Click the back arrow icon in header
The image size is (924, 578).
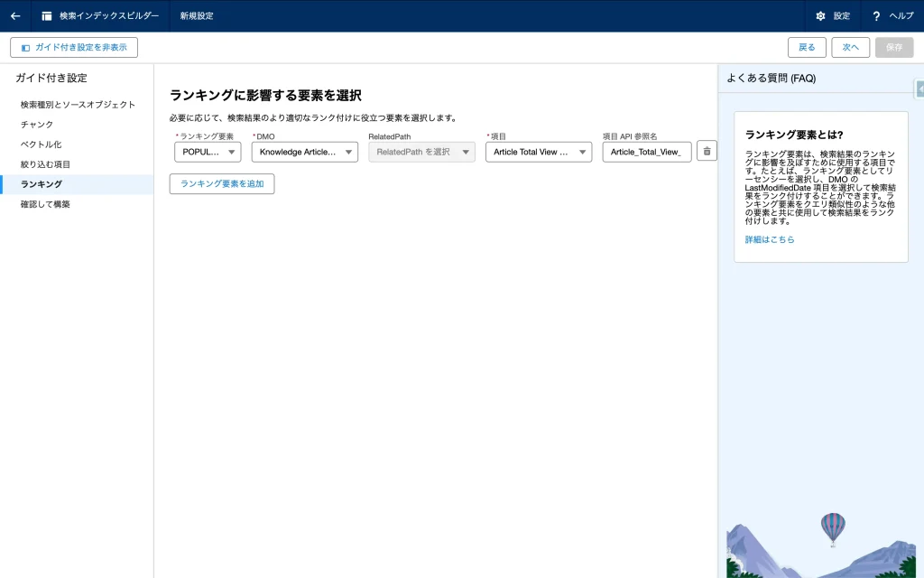click(15, 15)
